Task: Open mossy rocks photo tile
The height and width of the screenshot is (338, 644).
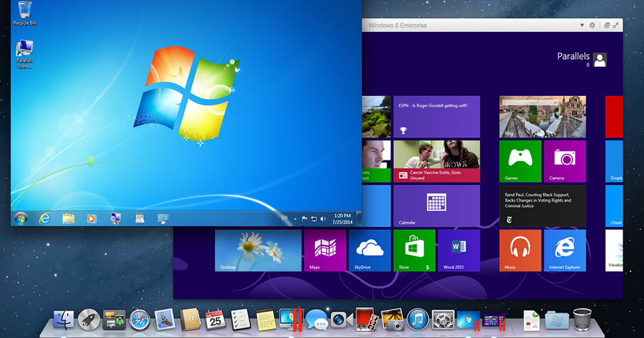Action: click(x=376, y=117)
